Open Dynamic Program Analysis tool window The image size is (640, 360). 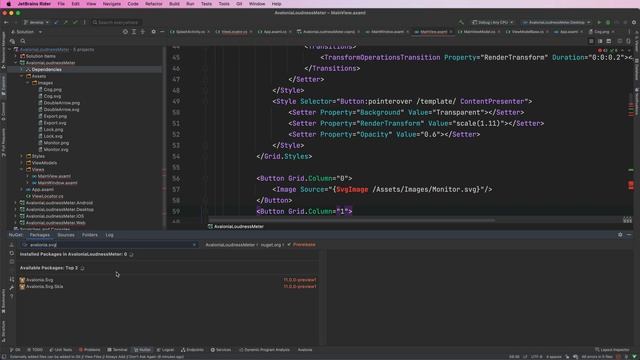coord(264,350)
